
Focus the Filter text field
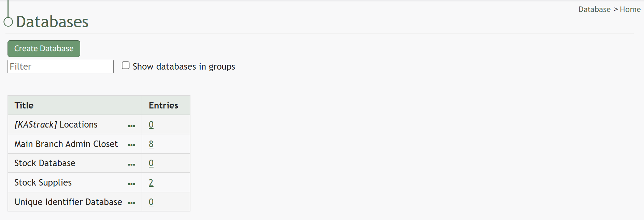60,67
